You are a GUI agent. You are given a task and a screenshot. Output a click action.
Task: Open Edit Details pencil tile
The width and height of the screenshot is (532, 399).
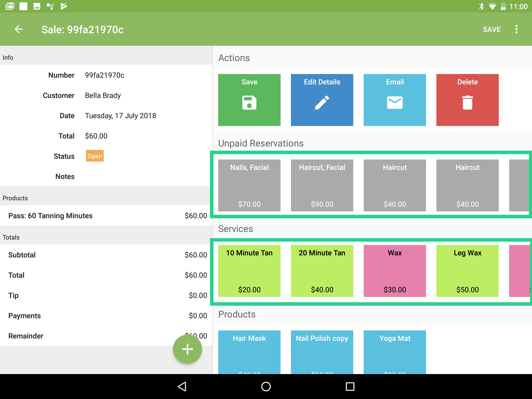pos(322,100)
